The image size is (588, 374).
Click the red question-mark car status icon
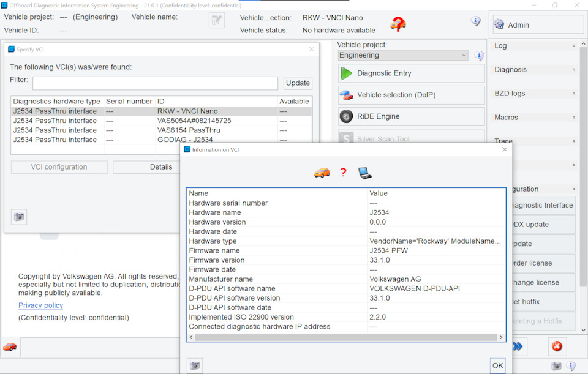[x=398, y=24]
